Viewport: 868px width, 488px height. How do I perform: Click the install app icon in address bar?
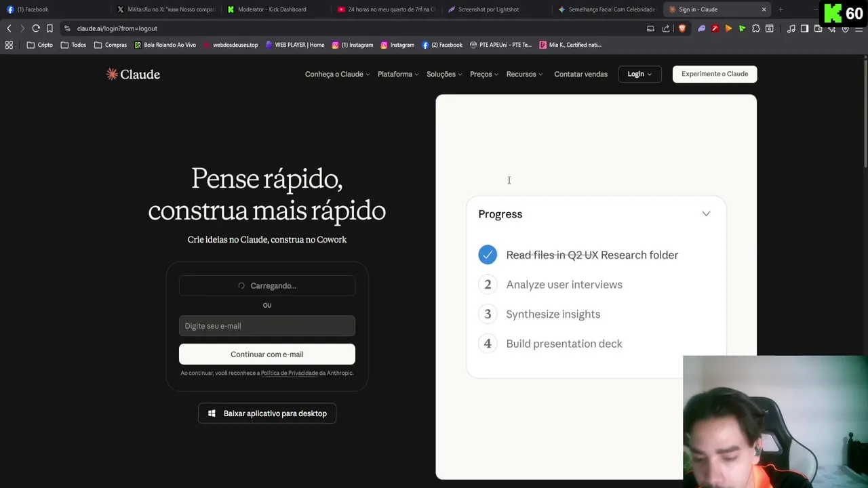650,28
